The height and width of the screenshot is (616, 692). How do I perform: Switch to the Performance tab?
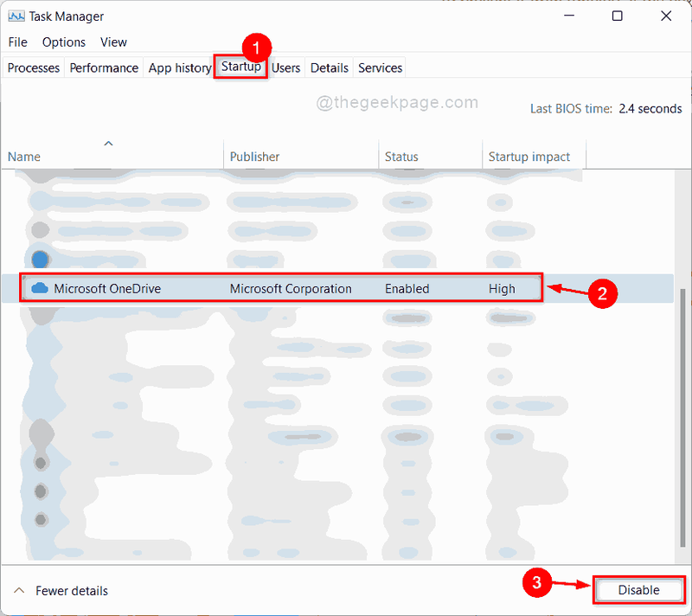(x=104, y=68)
